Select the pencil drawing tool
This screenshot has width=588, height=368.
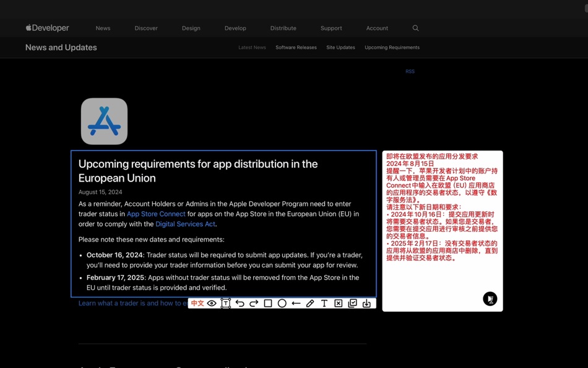(310, 304)
